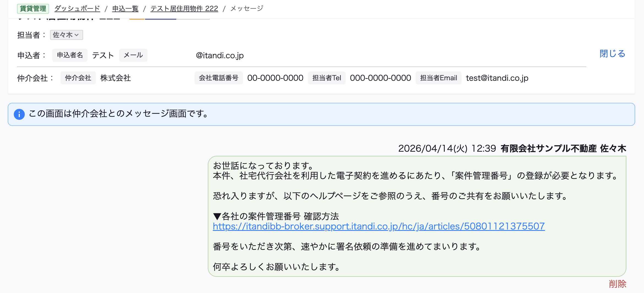Click the ▼各社の案件管理番号 確認方法 heading
Viewport: 644px width, 293px height.
(x=276, y=216)
